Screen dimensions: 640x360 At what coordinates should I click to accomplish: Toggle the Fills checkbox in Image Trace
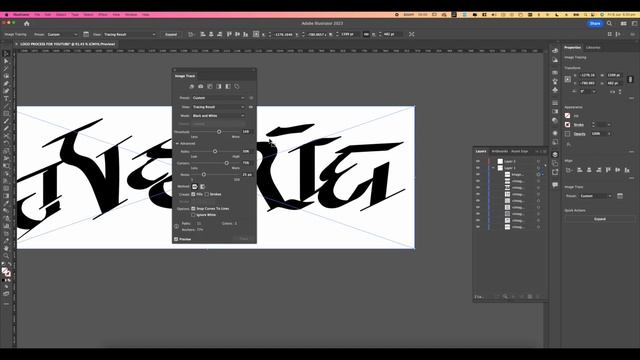coord(193,194)
